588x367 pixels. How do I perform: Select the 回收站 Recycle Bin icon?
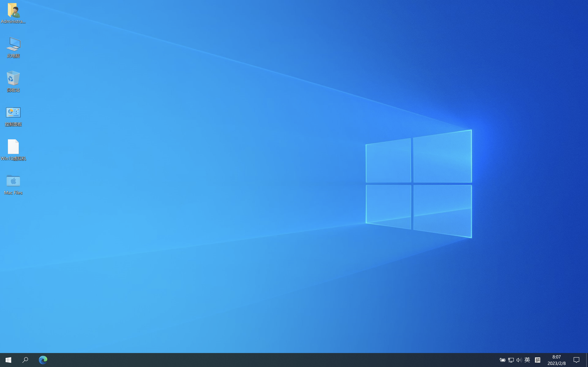pyautogui.click(x=13, y=78)
